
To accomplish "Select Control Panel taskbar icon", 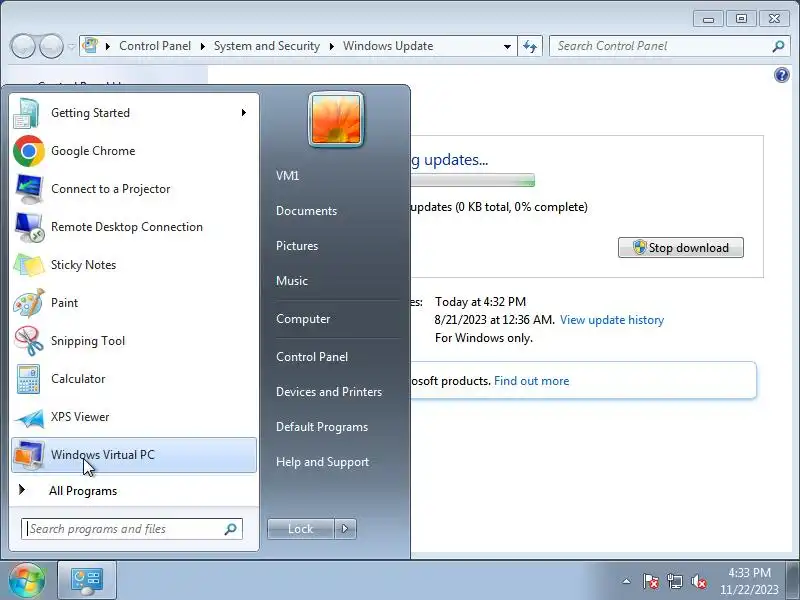I will [87, 581].
